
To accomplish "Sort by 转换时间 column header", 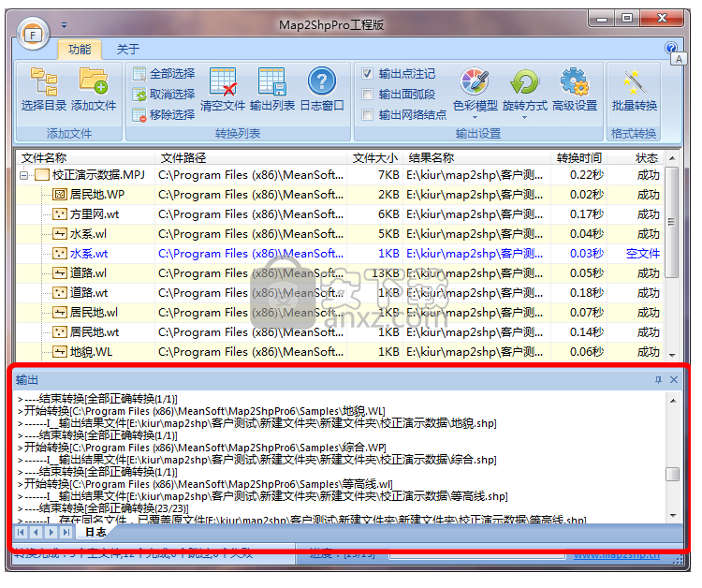I will coord(578,157).
